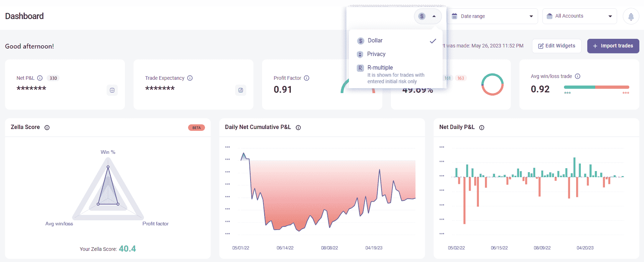Click the Net Daily P&L info icon

[x=482, y=128]
